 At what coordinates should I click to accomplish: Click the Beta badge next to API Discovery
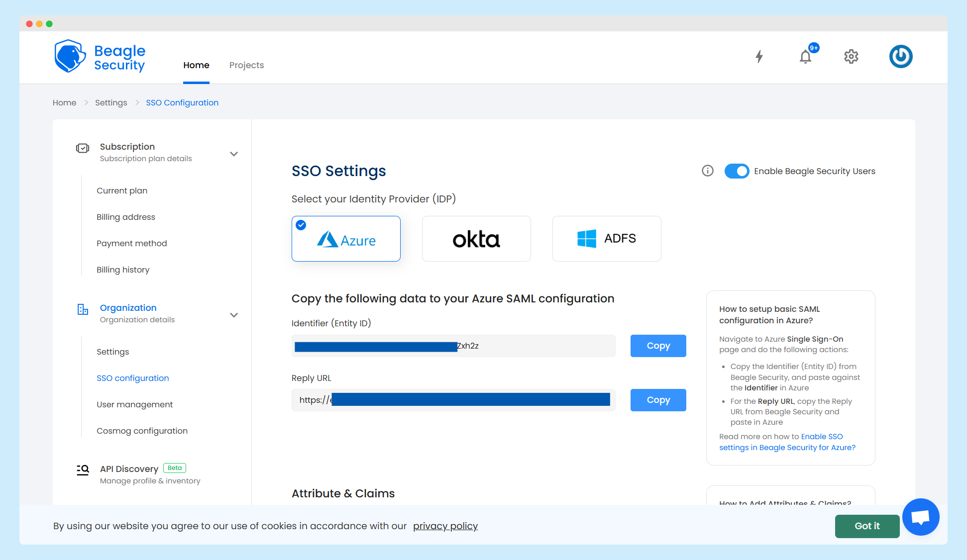click(175, 468)
